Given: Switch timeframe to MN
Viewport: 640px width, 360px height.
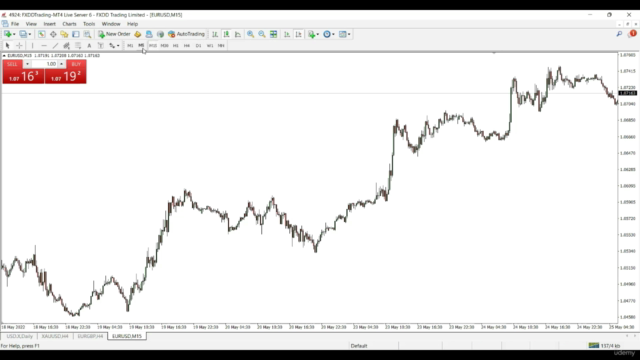Looking at the screenshot, I should pos(221,46).
